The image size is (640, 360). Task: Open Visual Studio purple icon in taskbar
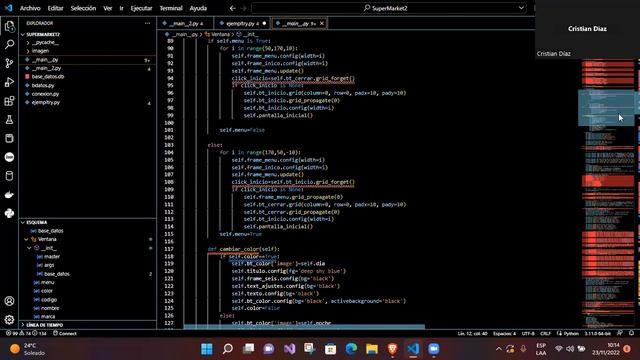[x=289, y=349]
